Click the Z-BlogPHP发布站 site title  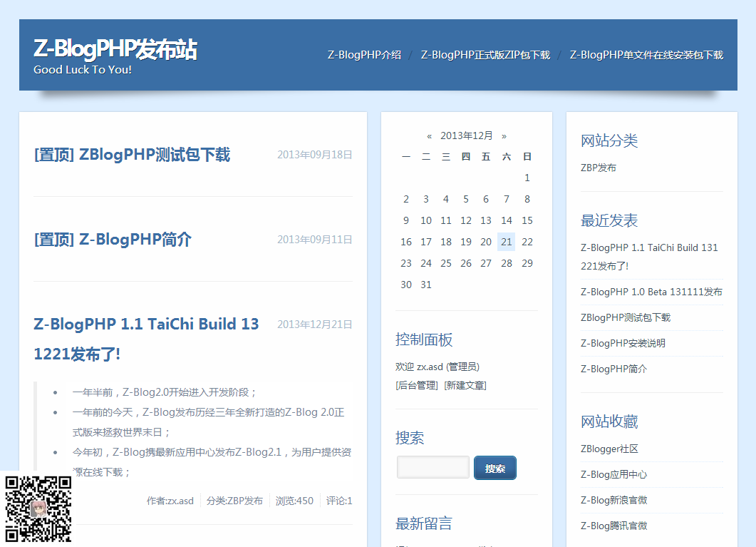(x=115, y=50)
